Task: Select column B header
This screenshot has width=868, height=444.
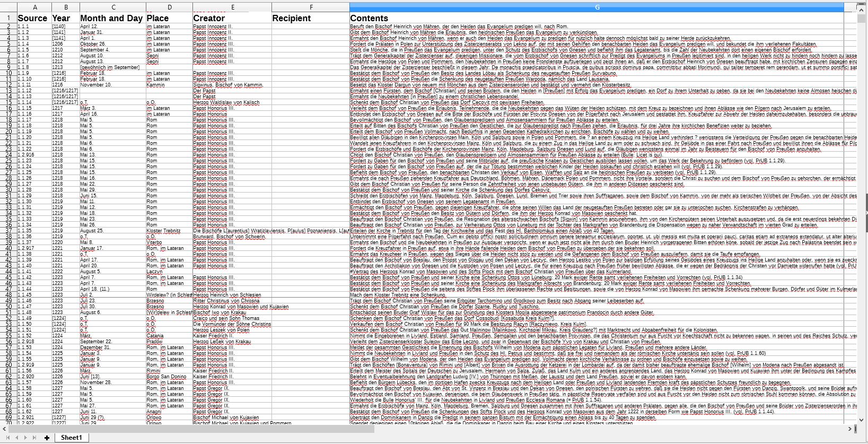Action: 66,7
